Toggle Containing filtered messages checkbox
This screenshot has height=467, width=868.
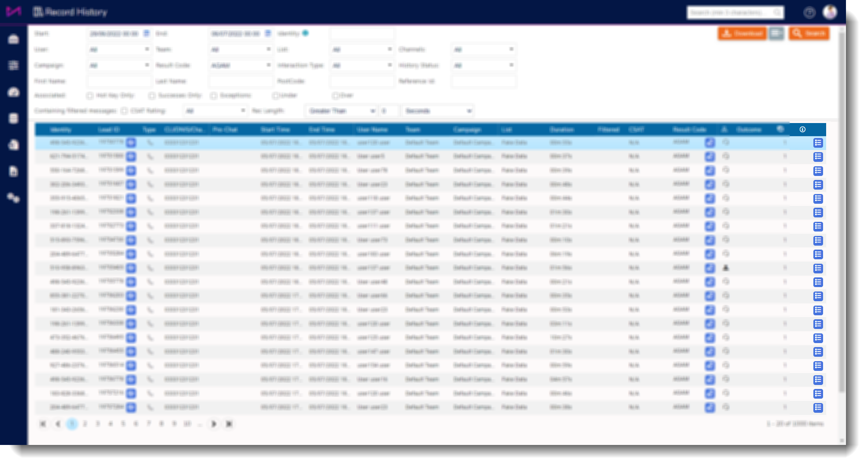tap(124, 111)
